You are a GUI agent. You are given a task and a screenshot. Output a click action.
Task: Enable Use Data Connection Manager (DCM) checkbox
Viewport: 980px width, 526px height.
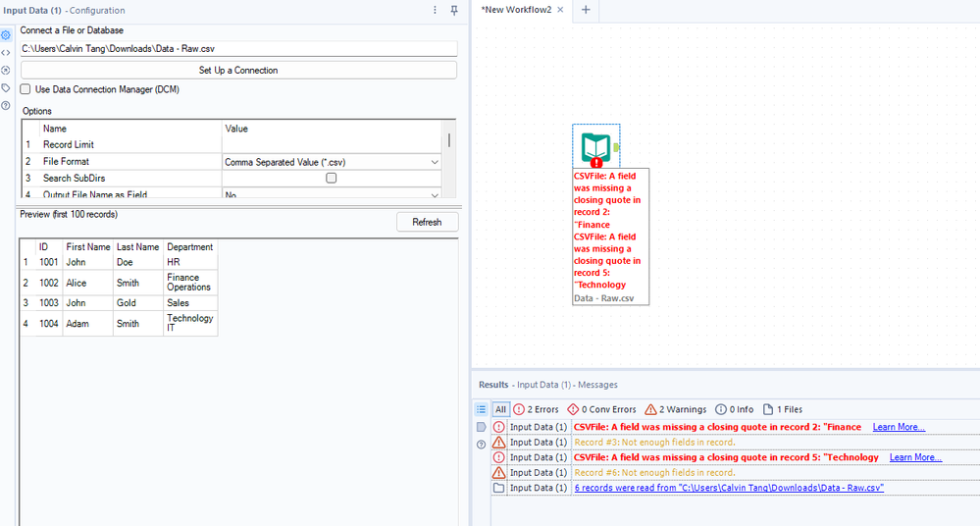pos(25,89)
